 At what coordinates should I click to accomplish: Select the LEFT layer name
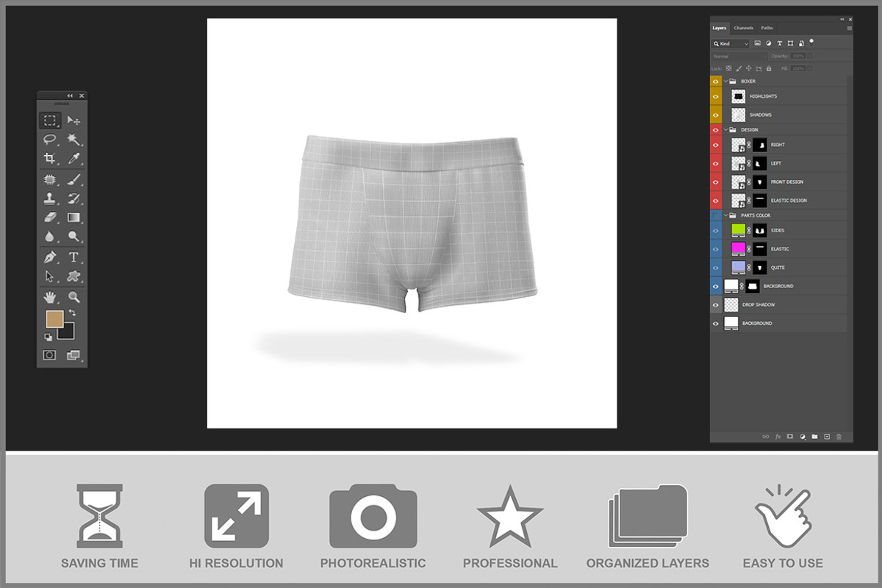pyautogui.click(x=775, y=163)
